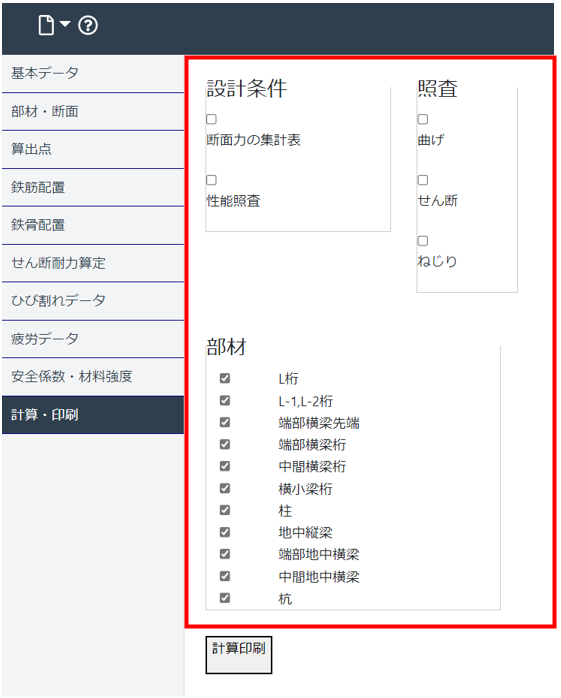Uncheck the 端部横梁先端 checkbox
561x698 pixels.
pos(225,422)
